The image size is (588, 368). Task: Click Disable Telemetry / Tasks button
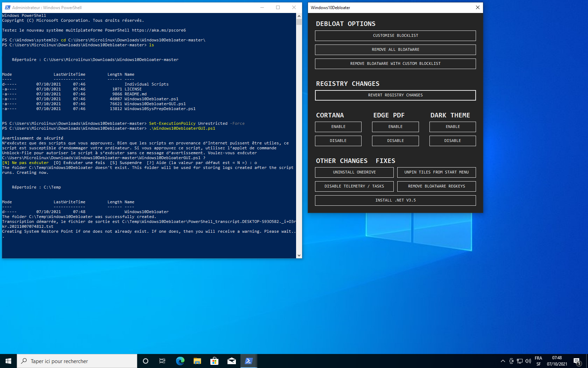click(x=354, y=186)
